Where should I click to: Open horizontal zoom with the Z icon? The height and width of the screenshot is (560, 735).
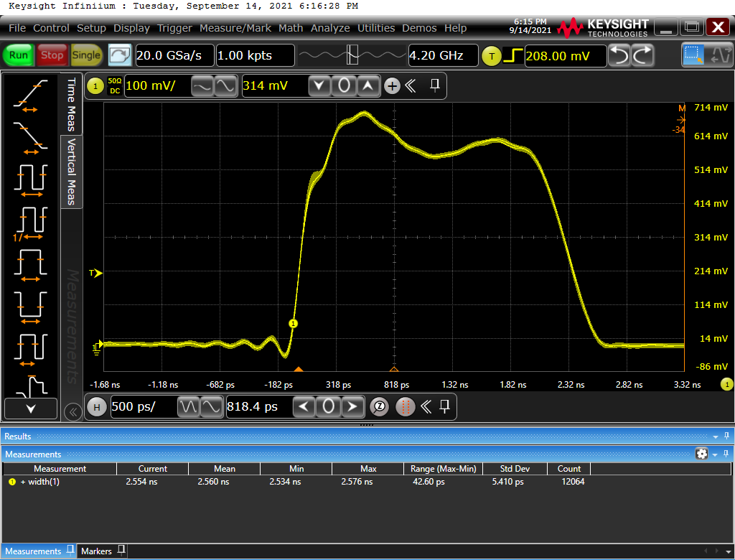[x=380, y=407]
